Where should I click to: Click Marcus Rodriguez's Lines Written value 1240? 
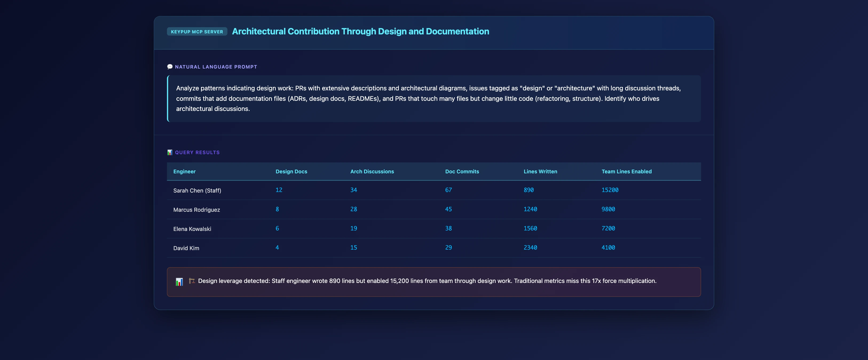tap(530, 209)
